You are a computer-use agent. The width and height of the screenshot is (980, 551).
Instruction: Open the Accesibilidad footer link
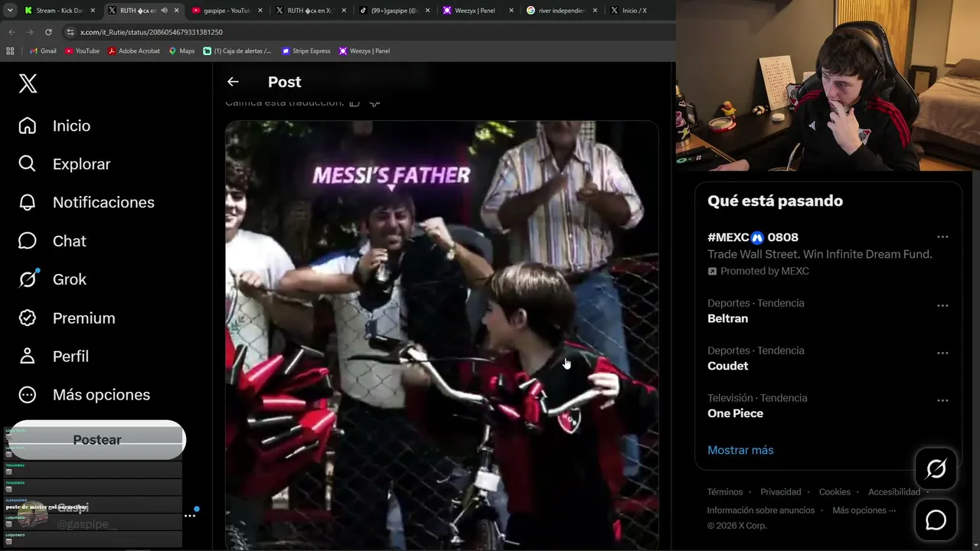coord(894,492)
